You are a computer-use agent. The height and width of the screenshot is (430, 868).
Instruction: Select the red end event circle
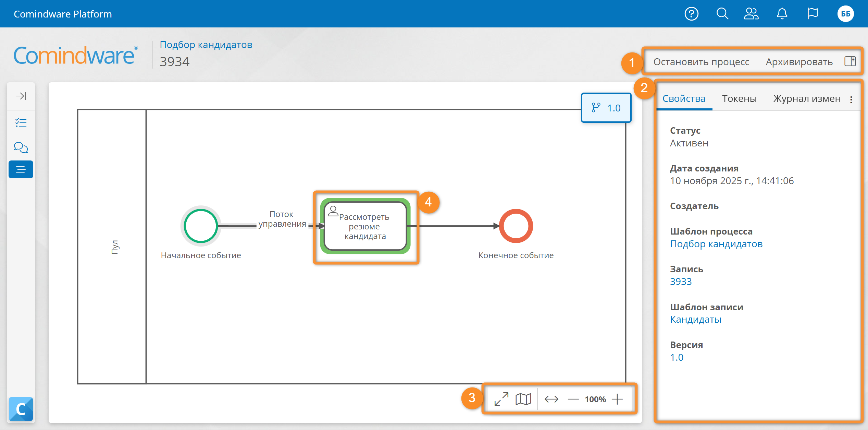point(516,226)
